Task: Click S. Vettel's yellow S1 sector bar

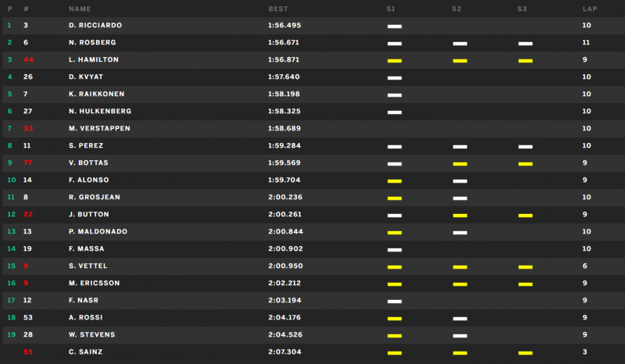Action: [x=395, y=267]
